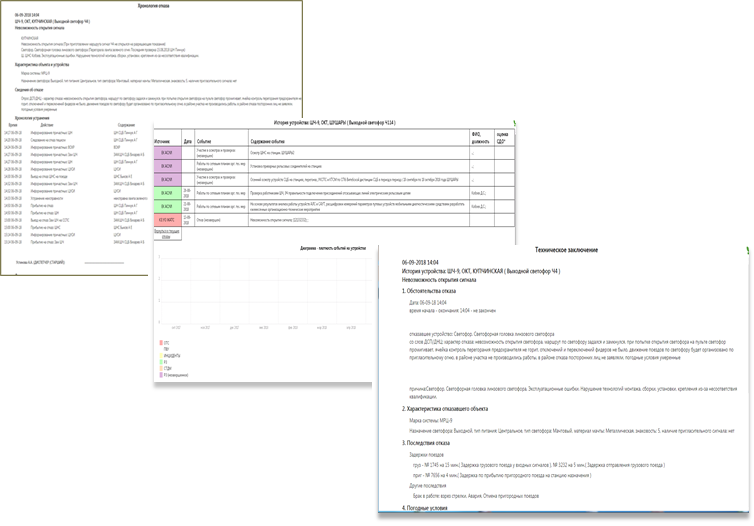This screenshot has height=526, width=754.
Task: Click the green РЗ legend swatch
Action: [x=161, y=362]
